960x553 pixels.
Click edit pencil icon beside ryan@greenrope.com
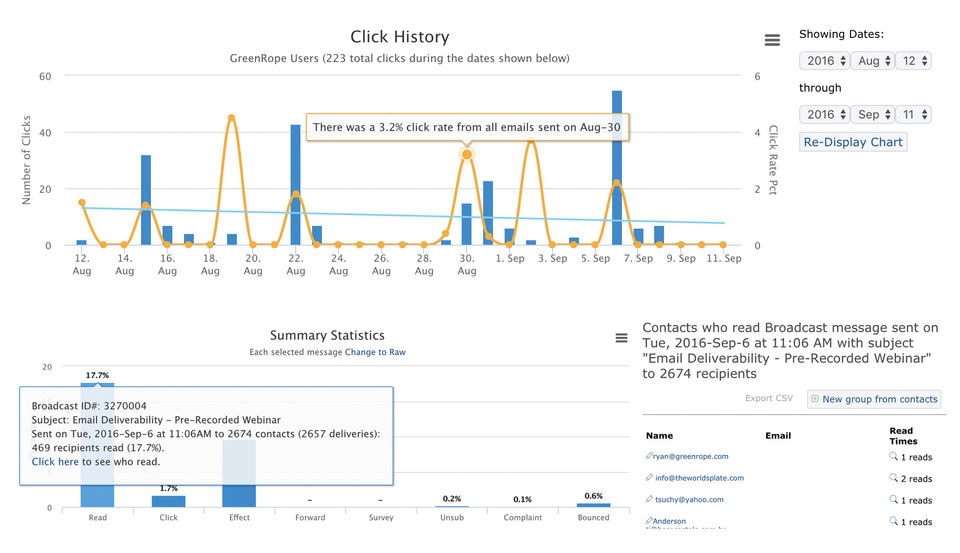[649, 456]
